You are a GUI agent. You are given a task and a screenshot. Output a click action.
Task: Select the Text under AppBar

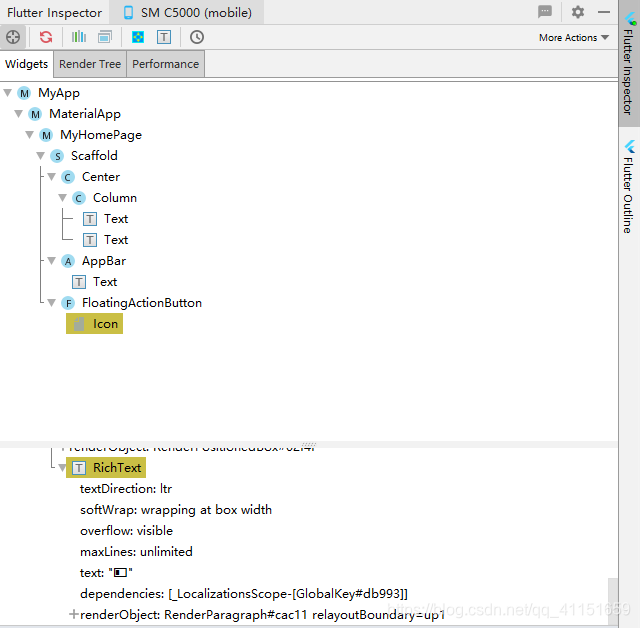coord(105,282)
